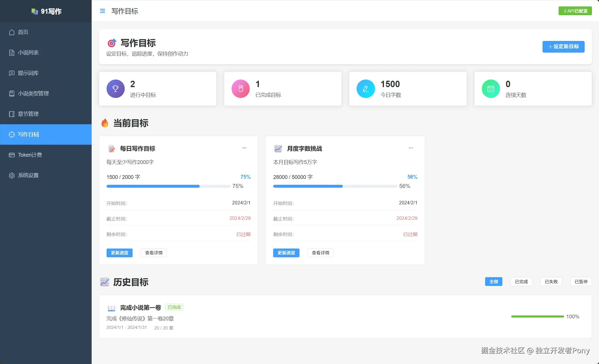The image size is (599, 364).
Task: Open the 首页 page from the sidebar
Action: tap(23, 32)
